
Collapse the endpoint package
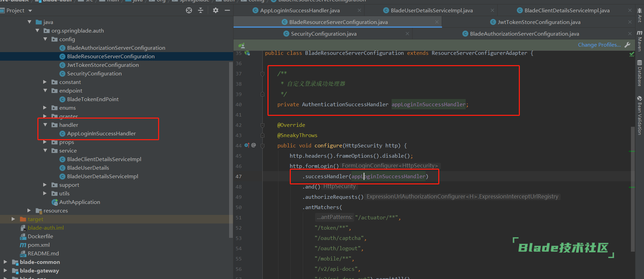(x=45, y=90)
